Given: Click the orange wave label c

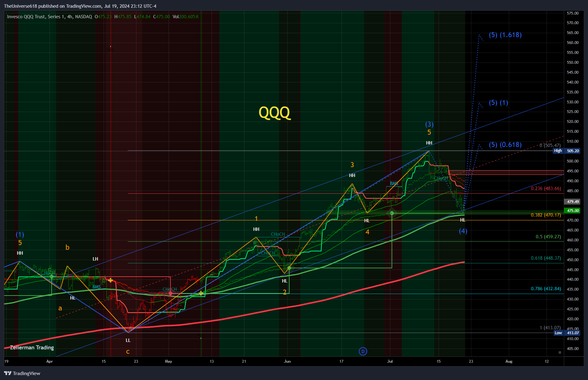Looking at the screenshot, I should [128, 352].
